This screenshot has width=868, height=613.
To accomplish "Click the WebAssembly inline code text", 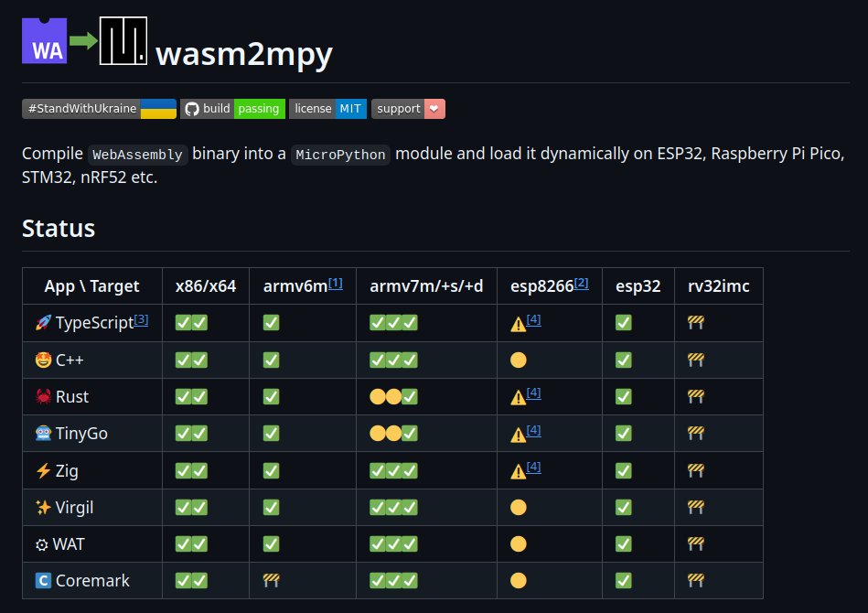I will click(x=137, y=155).
